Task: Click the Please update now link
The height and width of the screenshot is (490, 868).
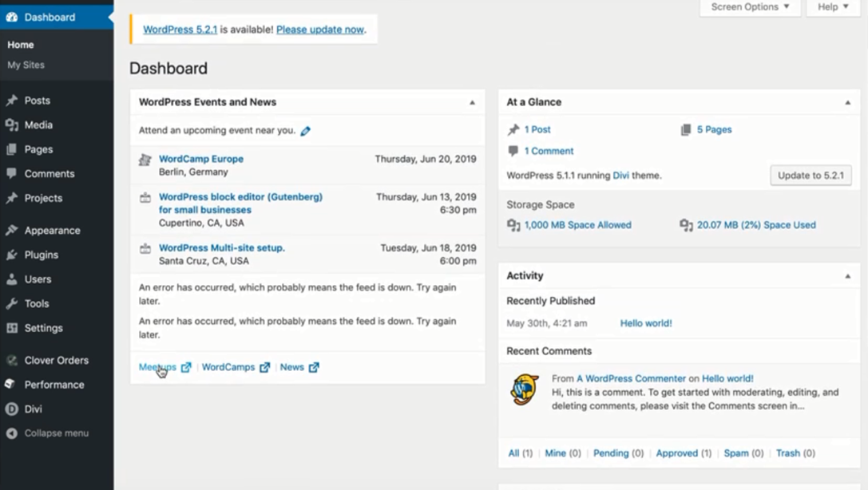Action: (x=320, y=30)
